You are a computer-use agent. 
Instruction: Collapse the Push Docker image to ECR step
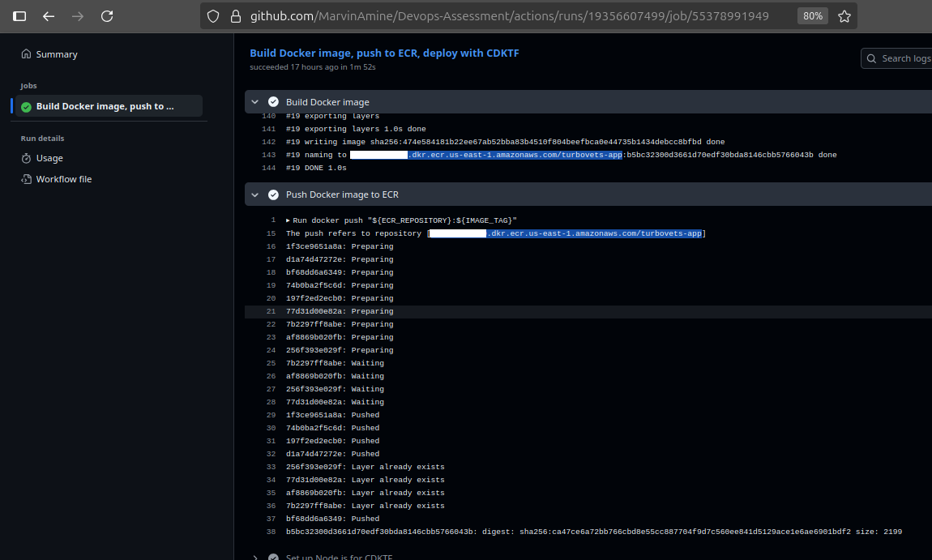pyautogui.click(x=254, y=194)
